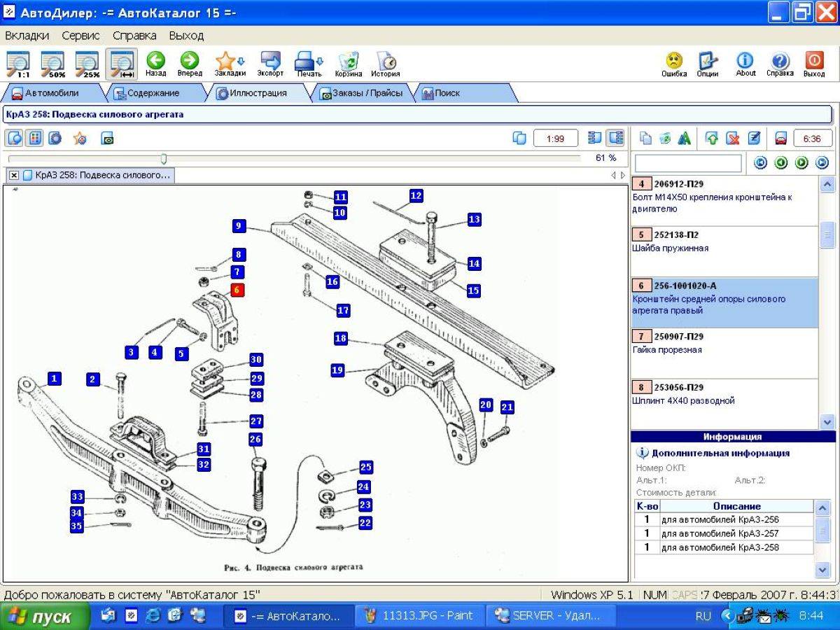This screenshot has width=840, height=630.
Task: Click the star bookmark icon under title
Action: tap(80, 139)
